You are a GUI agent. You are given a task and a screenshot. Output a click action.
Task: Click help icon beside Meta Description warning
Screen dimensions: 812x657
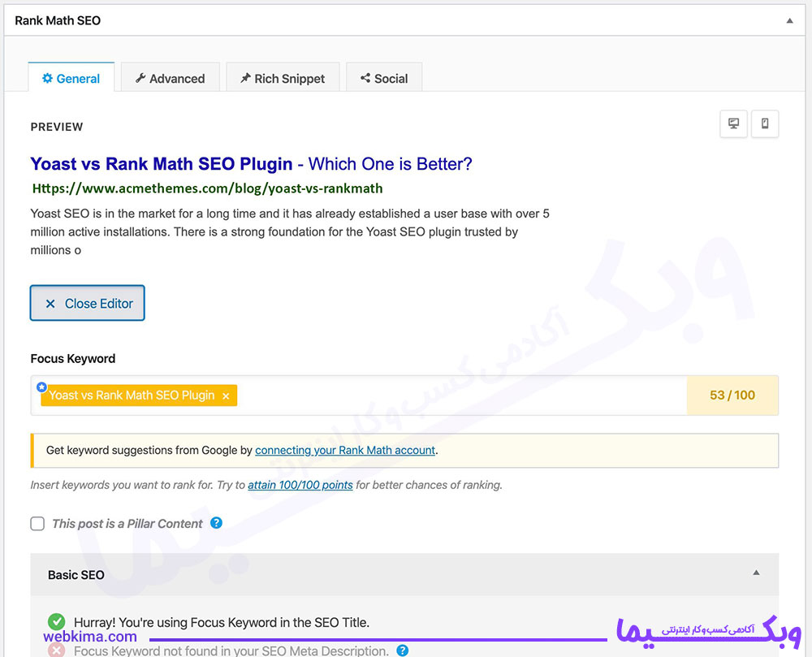pyautogui.click(x=403, y=651)
